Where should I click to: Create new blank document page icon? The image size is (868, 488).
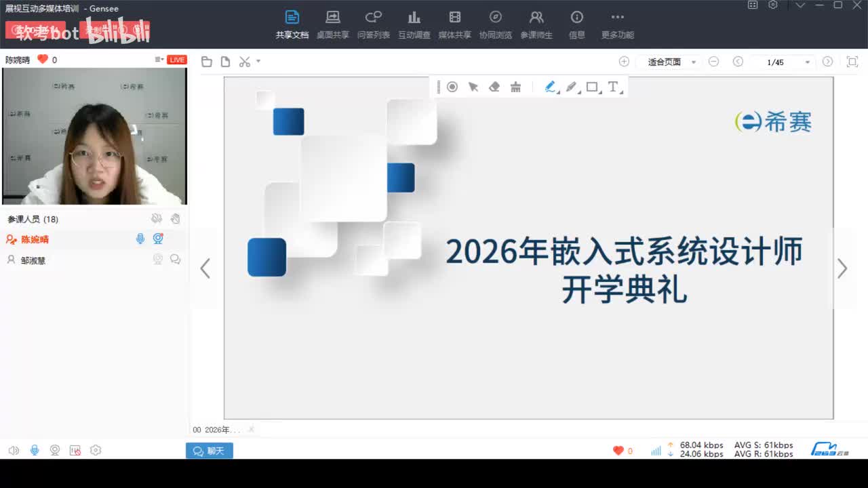(225, 62)
